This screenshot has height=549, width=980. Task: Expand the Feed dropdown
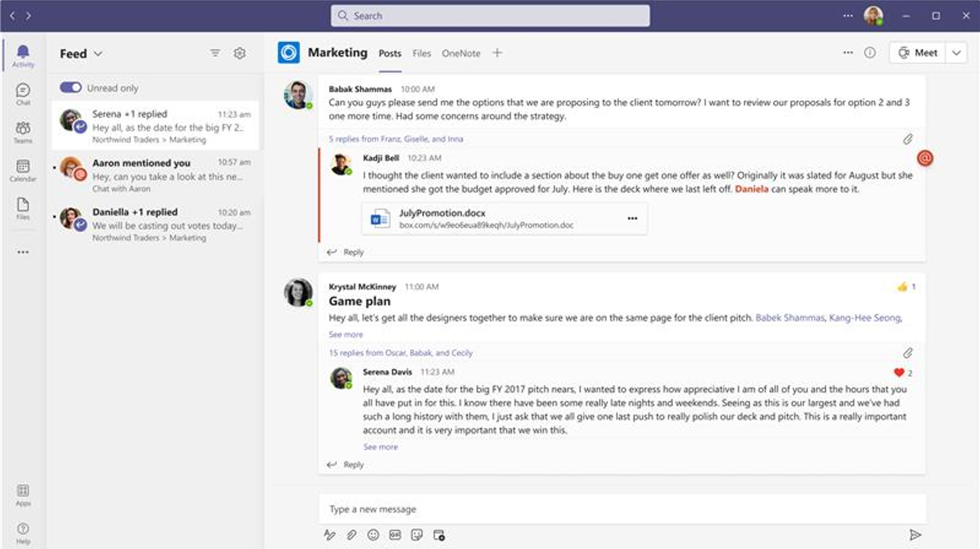tap(98, 53)
